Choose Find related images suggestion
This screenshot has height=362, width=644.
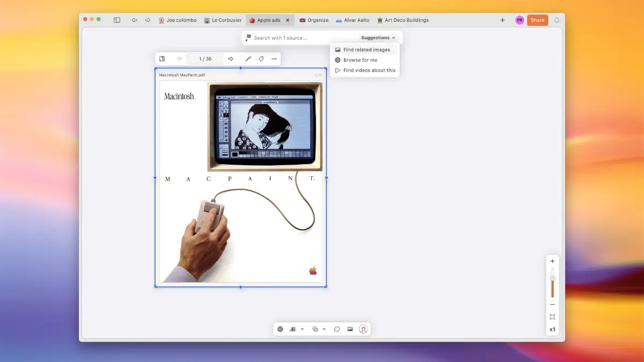367,50
